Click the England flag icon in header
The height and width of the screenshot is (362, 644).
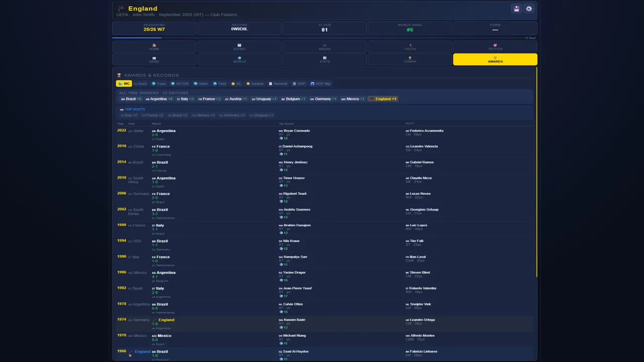121,9
